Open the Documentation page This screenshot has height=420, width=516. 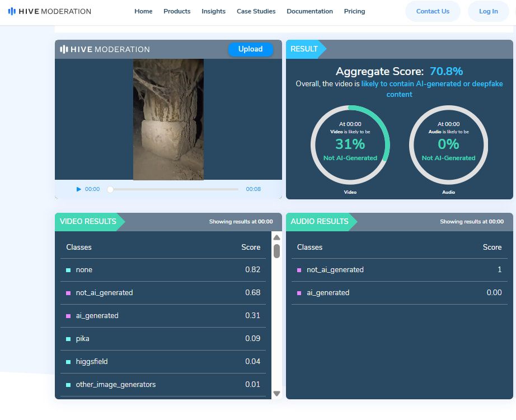(x=309, y=11)
